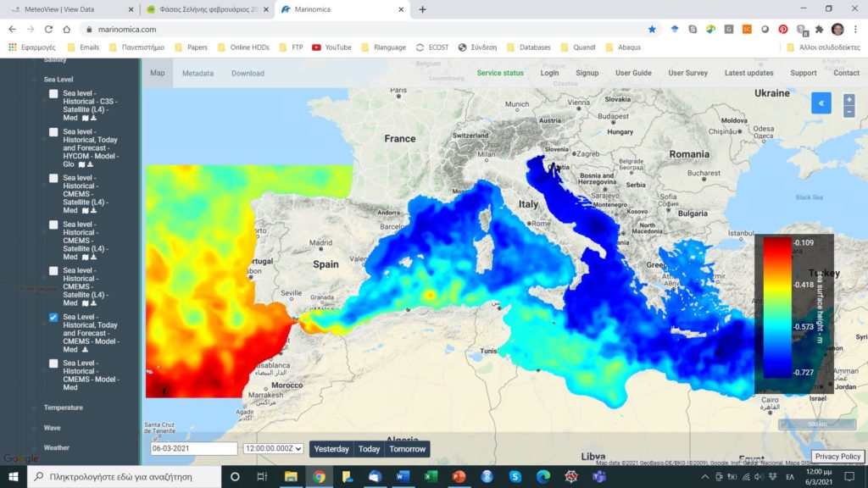This screenshot has width=868, height=488.
Task: Close the Marinomica browser tab
Action: pos(401,9)
